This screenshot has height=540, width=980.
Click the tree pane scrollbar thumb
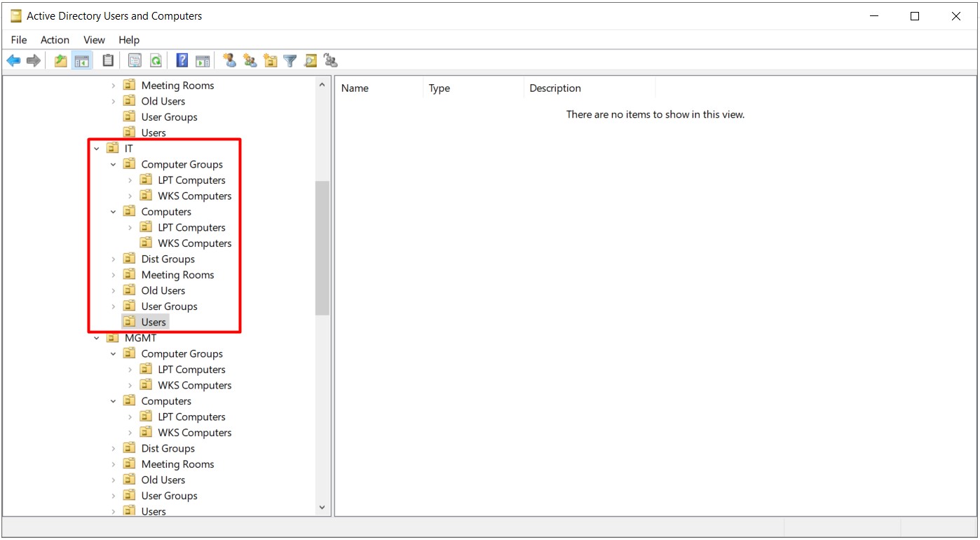pos(322,248)
